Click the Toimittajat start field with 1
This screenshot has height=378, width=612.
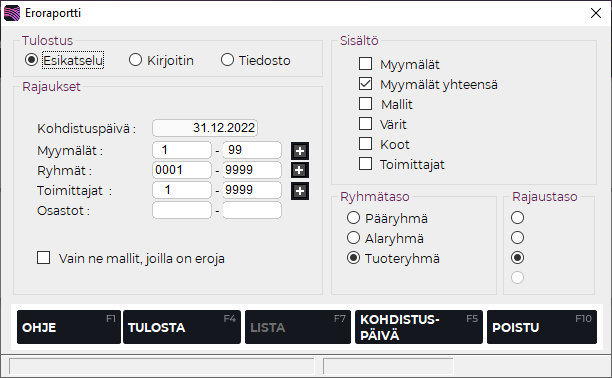click(x=182, y=190)
